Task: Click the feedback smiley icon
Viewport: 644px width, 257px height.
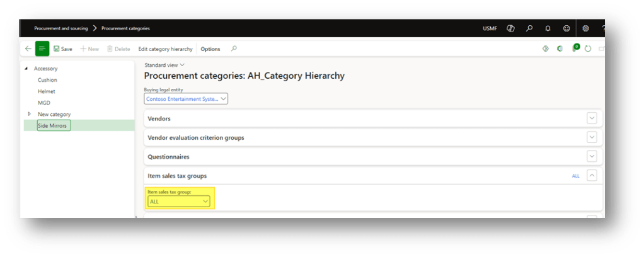Action: [x=566, y=28]
